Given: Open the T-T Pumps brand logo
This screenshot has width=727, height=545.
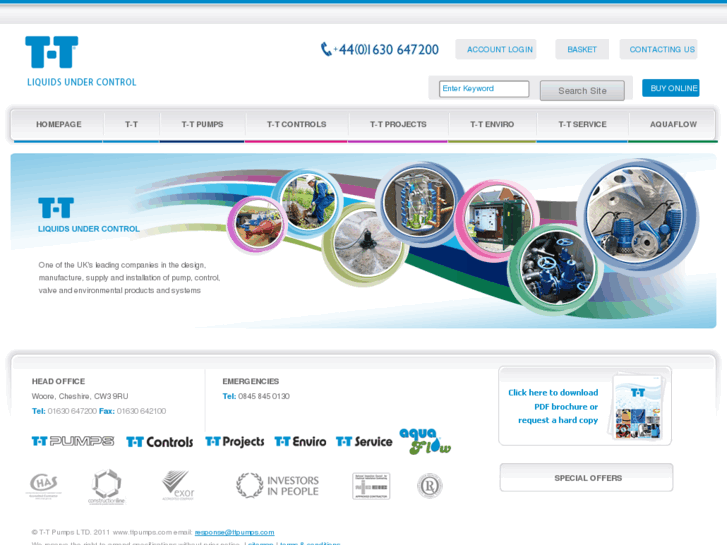Looking at the screenshot, I should pyautogui.click(x=73, y=441).
